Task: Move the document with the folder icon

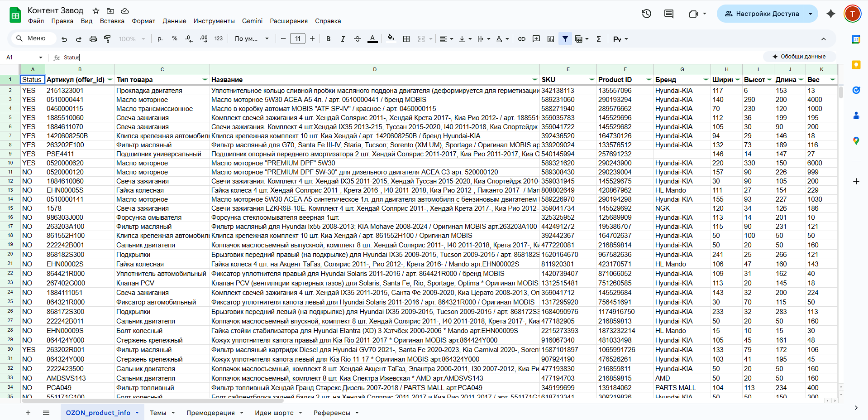Action: click(110, 10)
